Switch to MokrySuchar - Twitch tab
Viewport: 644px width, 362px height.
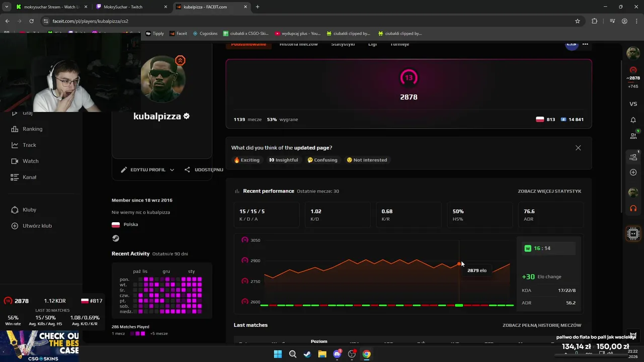pos(131,7)
